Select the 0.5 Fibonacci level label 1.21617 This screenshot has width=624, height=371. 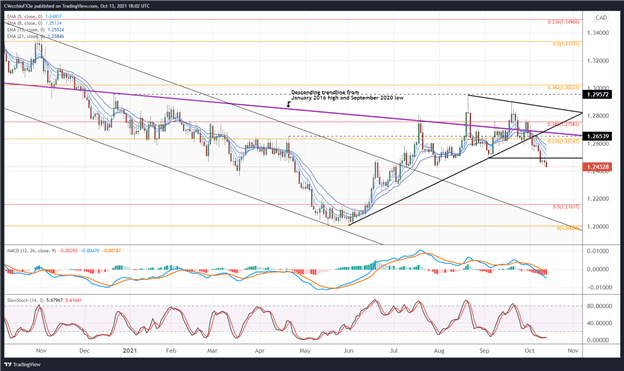click(566, 207)
